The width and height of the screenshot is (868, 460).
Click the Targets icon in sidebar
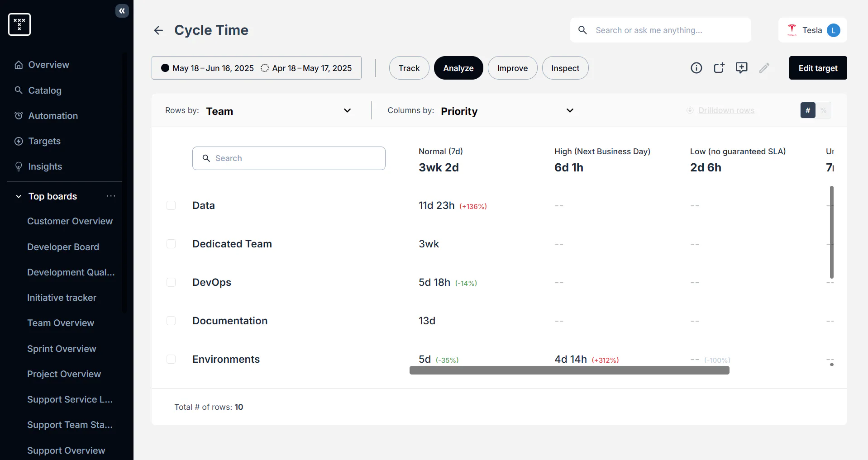point(19,141)
